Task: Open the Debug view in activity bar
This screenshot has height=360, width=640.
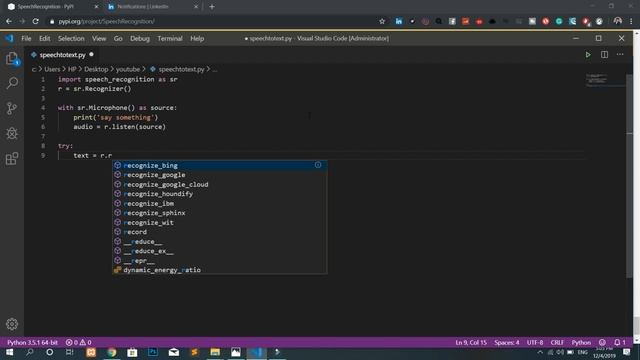Action: (x=12, y=133)
